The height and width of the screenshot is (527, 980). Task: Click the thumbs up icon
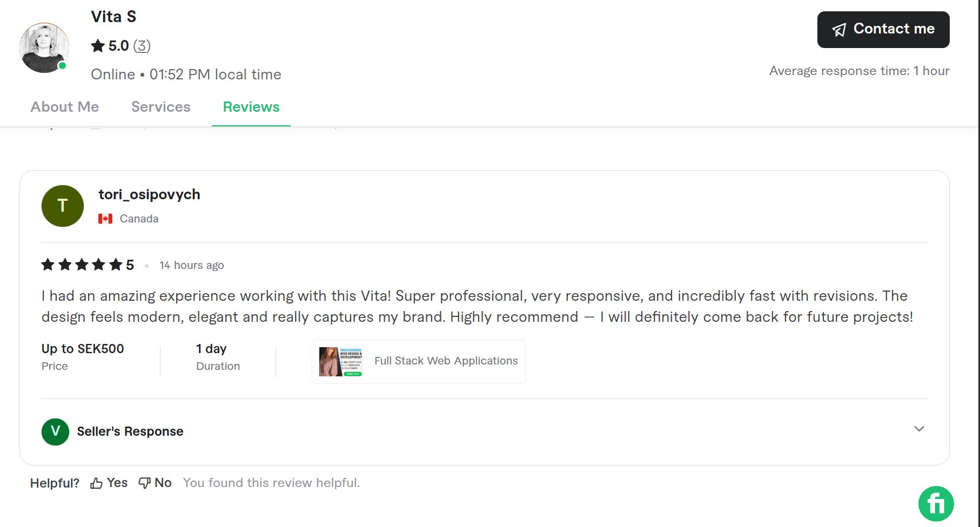coord(97,483)
